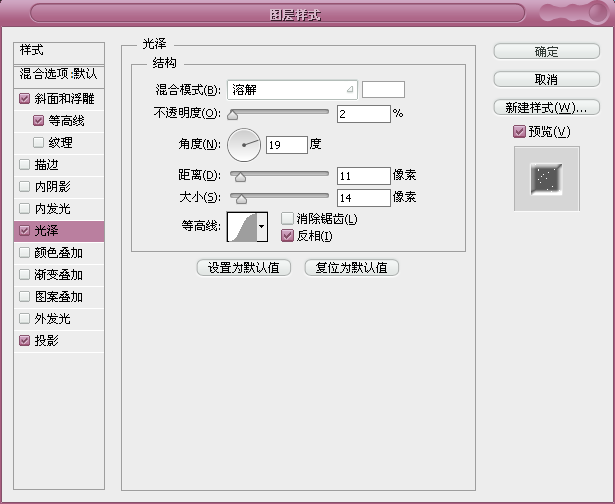Select 混合选项:默认 in the list
The image size is (615, 504).
[59, 76]
